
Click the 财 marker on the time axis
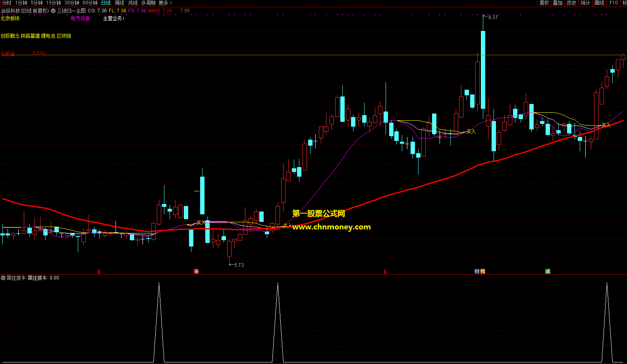pyautogui.click(x=477, y=272)
